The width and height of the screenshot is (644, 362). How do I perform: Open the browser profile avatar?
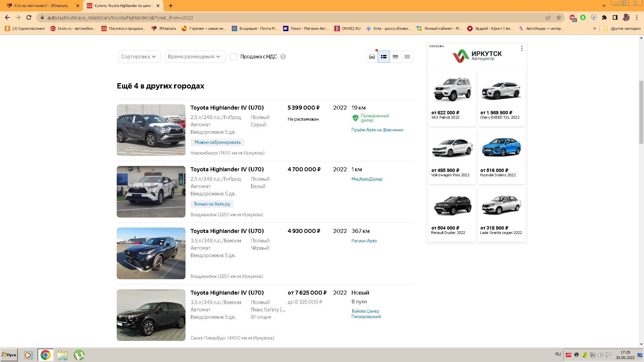626,17
